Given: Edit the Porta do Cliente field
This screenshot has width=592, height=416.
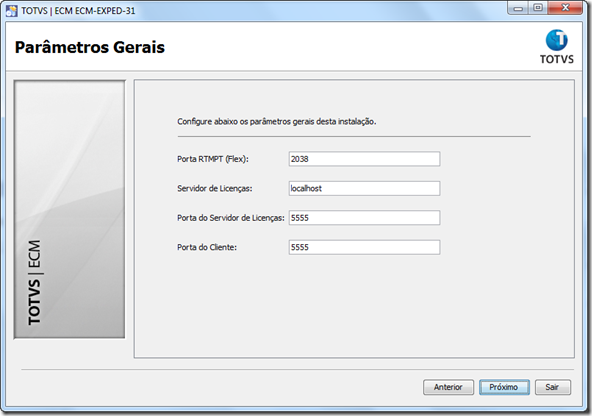Looking at the screenshot, I should click(x=364, y=247).
